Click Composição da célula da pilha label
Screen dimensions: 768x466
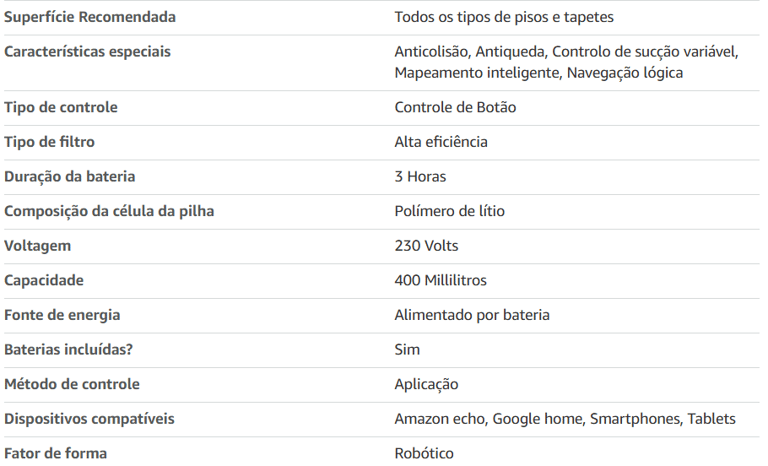pos(109,211)
